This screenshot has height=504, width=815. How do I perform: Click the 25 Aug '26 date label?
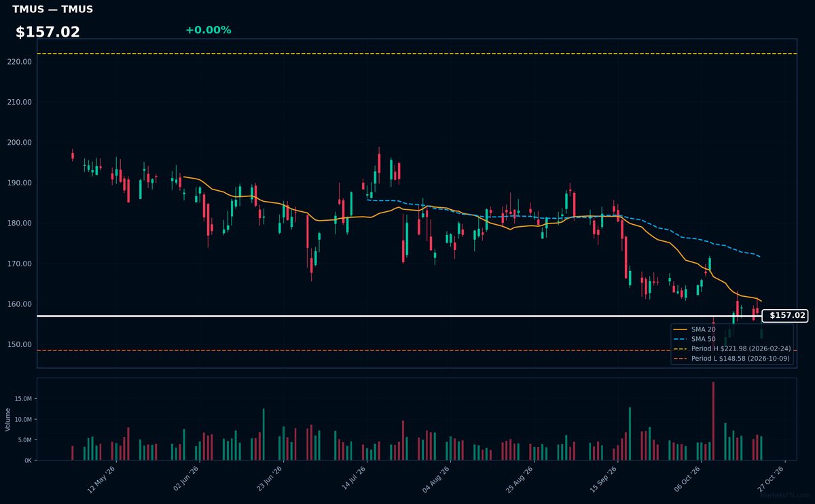click(520, 479)
